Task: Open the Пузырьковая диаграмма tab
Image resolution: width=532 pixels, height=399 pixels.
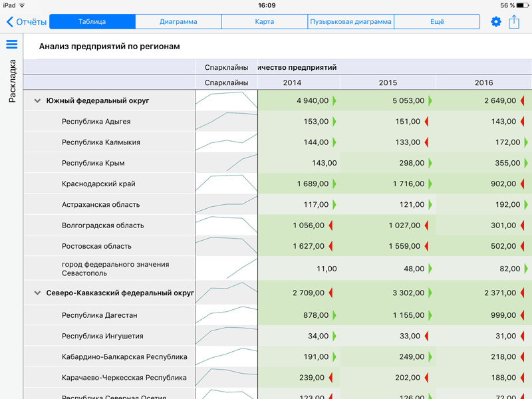Action: (350, 22)
